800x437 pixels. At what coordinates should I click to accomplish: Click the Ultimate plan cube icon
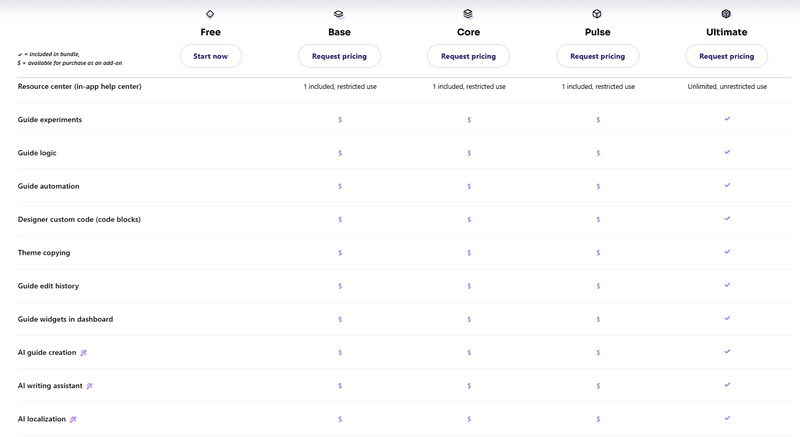(x=726, y=14)
